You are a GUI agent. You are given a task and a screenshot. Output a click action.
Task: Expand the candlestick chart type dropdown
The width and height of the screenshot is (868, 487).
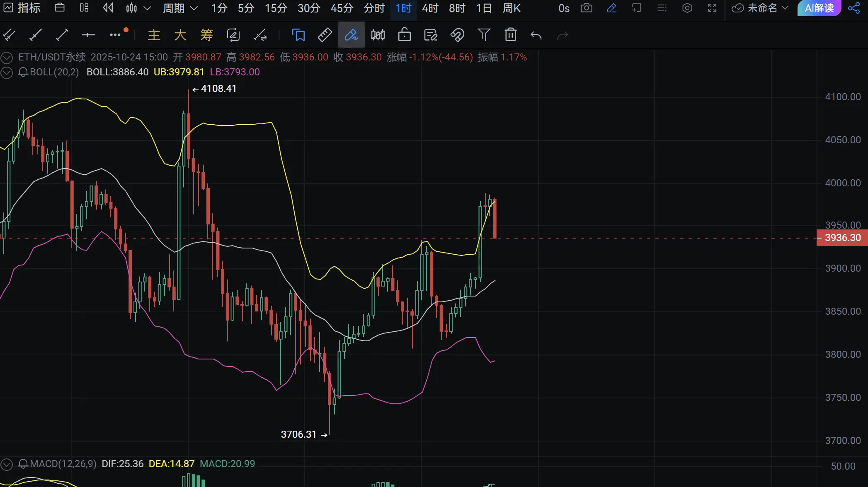(x=147, y=8)
